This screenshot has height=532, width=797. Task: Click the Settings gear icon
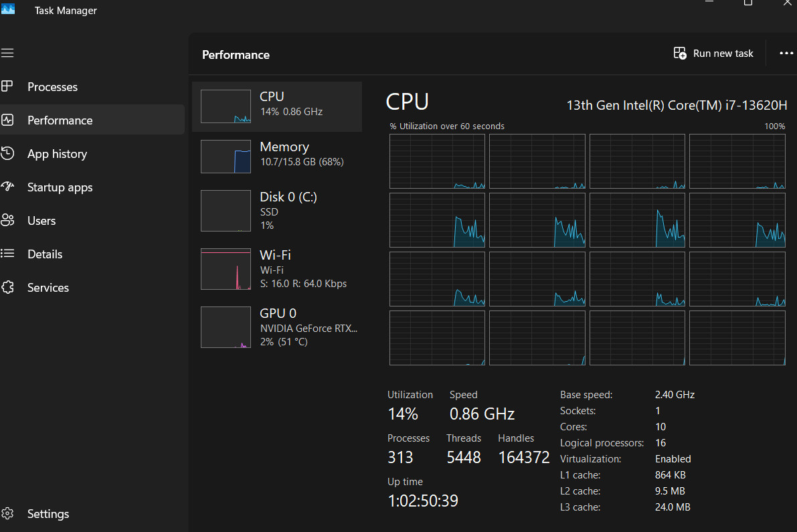coord(7,513)
